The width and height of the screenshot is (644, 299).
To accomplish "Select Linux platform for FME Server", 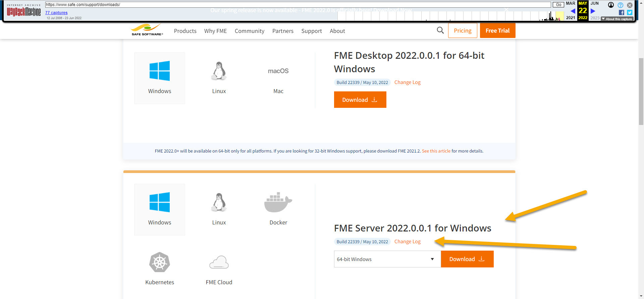I will pos(219,209).
